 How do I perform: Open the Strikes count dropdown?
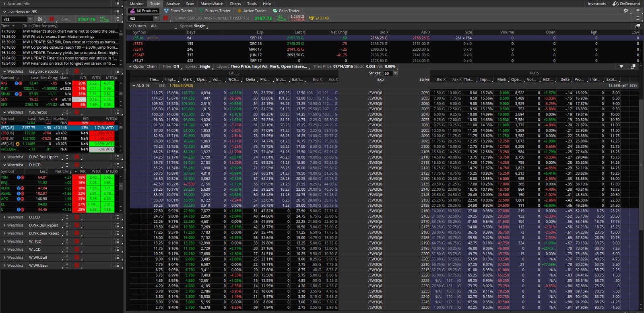[396, 73]
